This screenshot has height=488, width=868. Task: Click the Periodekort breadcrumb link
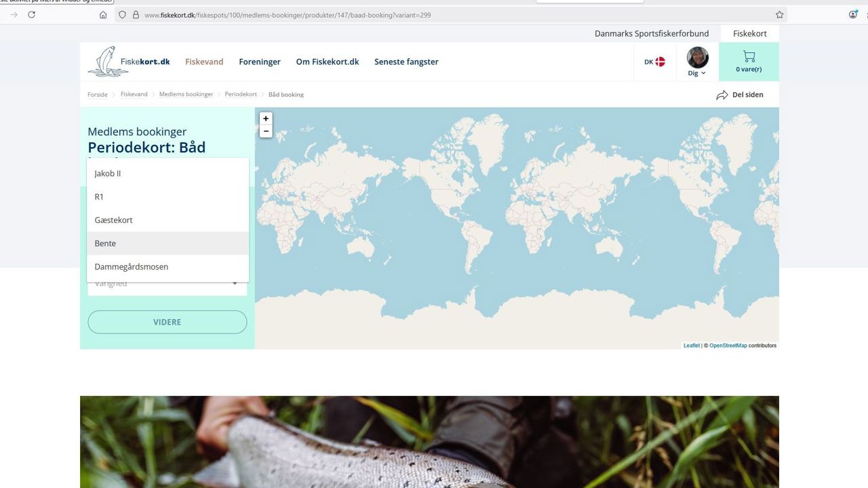point(241,94)
